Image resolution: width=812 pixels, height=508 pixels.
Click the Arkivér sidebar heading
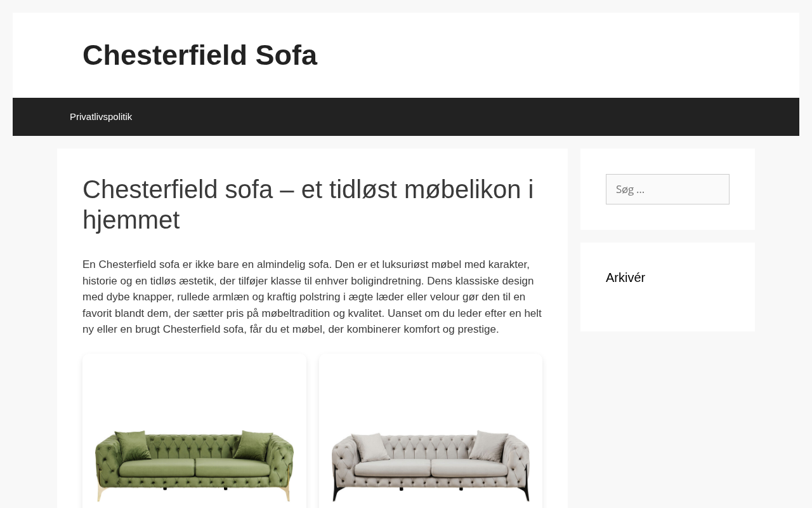(625, 277)
